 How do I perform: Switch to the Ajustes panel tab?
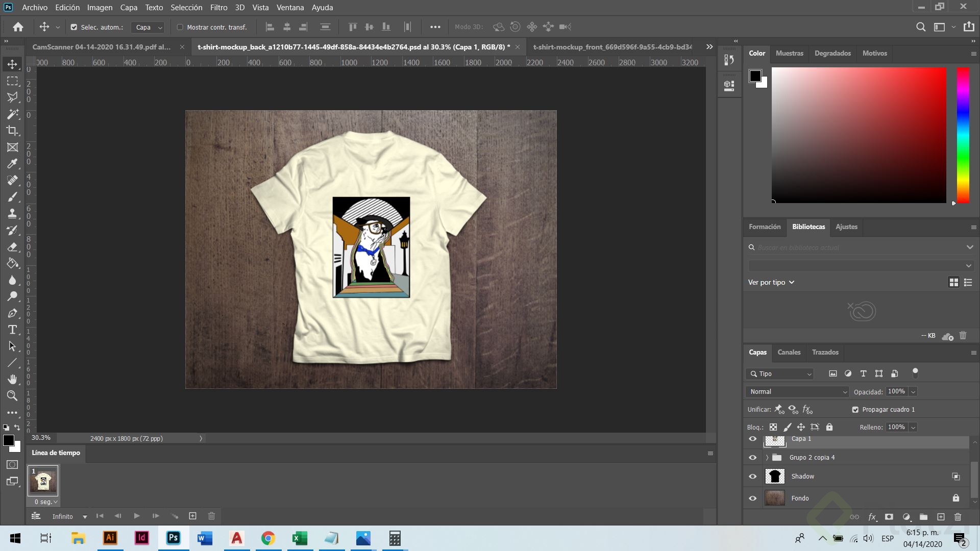(x=846, y=227)
